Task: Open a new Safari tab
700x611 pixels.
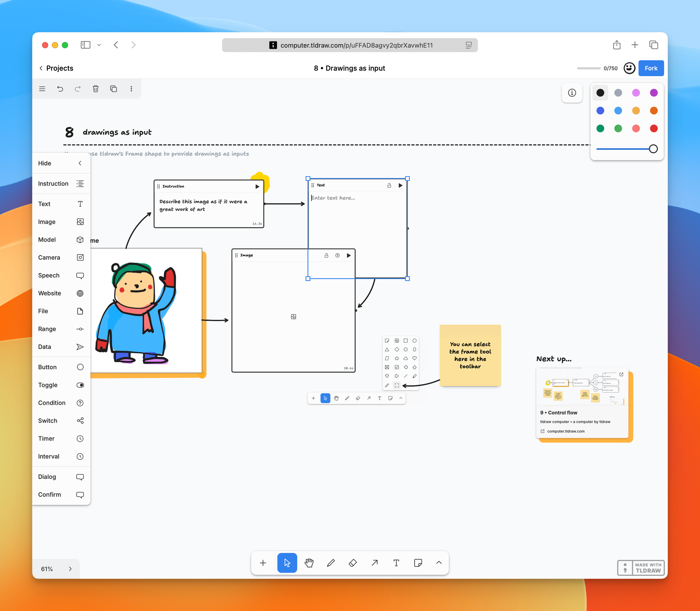Action: coord(635,45)
